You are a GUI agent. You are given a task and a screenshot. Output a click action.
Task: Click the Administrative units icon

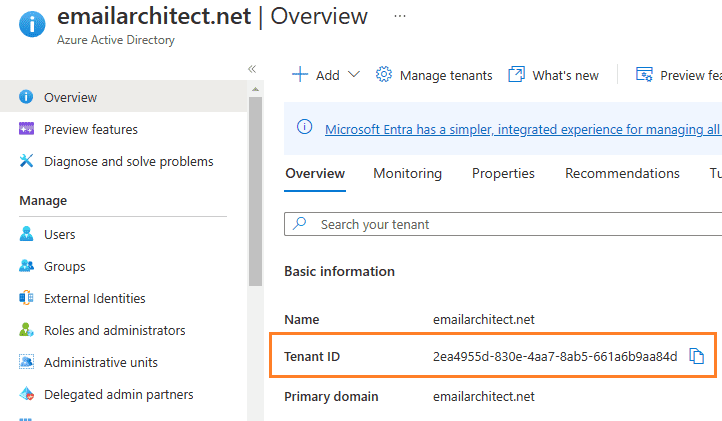point(26,362)
